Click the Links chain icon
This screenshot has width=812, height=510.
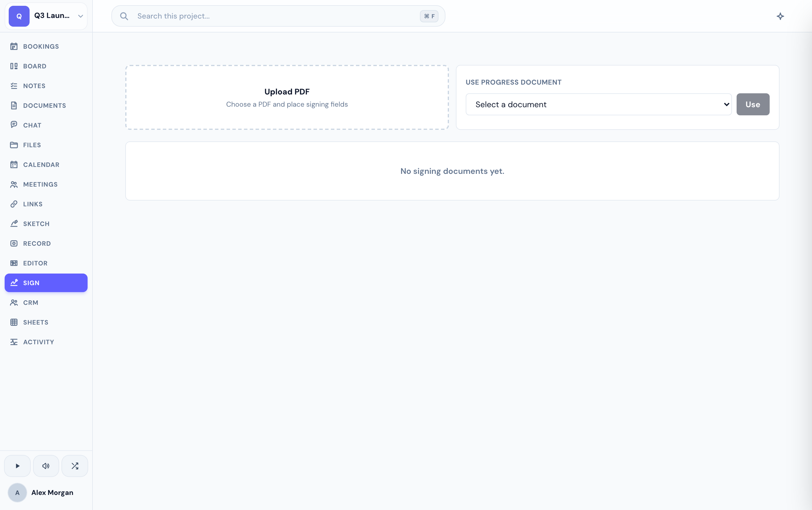(14, 204)
